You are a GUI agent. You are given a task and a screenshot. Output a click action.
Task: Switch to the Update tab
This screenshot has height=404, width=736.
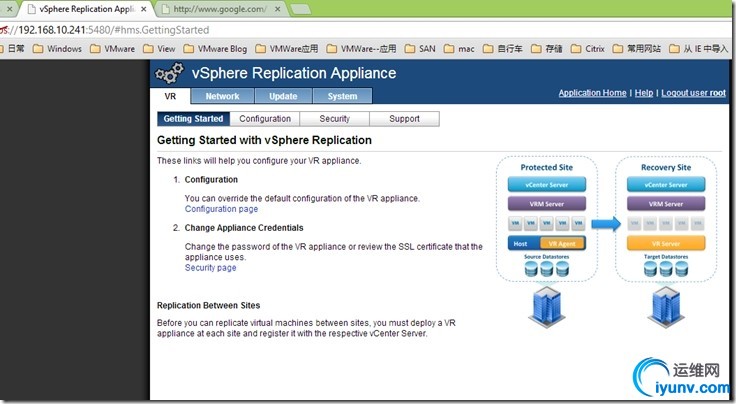click(x=283, y=96)
